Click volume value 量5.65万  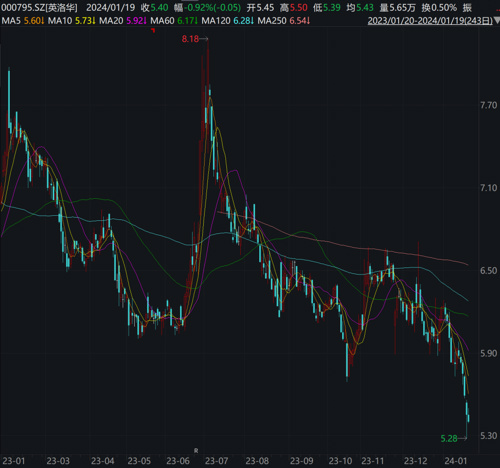[x=398, y=8]
